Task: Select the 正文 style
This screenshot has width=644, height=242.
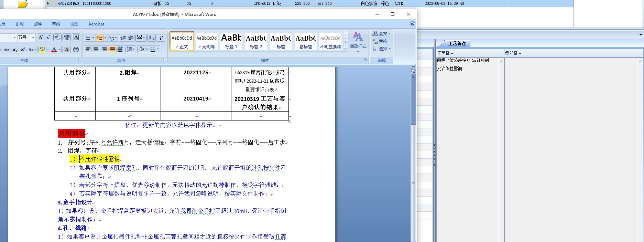Action: pos(182,41)
